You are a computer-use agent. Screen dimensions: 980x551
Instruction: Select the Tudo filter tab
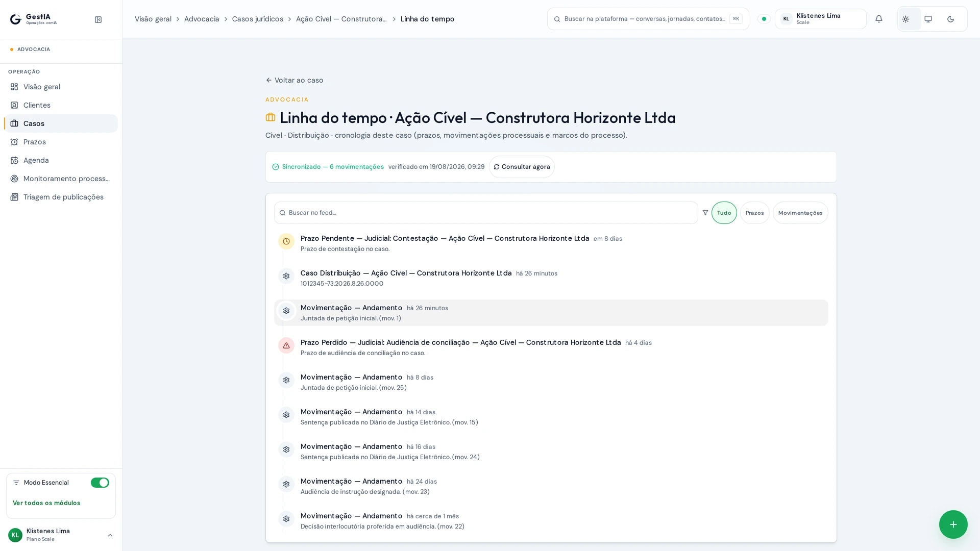click(724, 213)
